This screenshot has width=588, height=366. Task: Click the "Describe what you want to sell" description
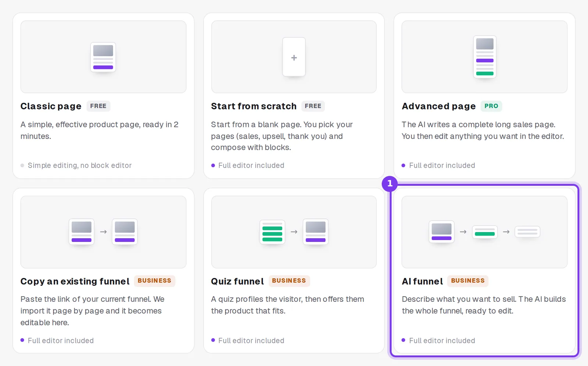[x=484, y=305]
